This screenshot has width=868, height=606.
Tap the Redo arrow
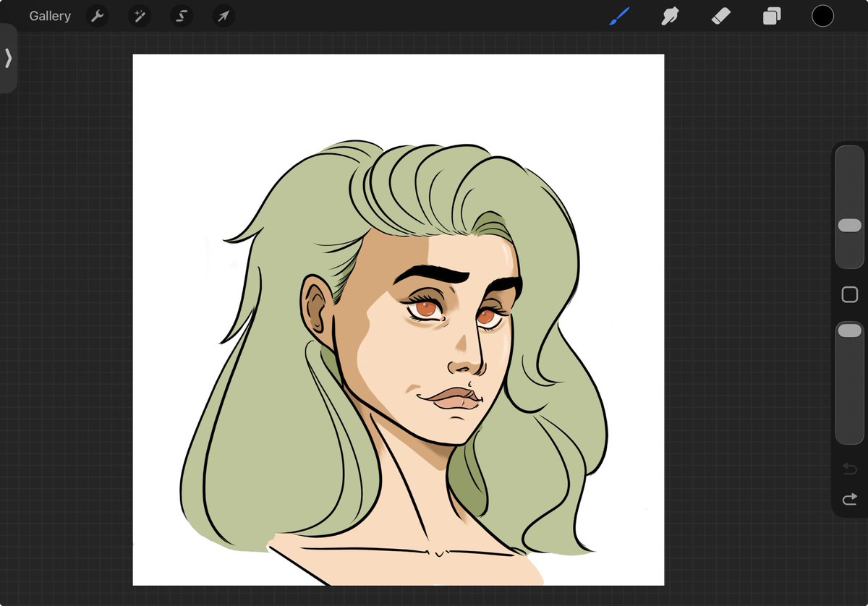tap(849, 499)
